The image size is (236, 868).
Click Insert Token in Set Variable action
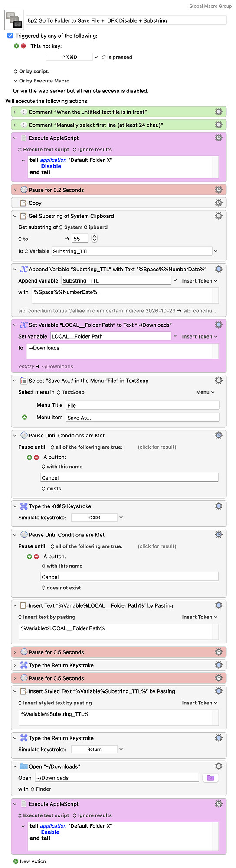pyautogui.click(x=200, y=336)
